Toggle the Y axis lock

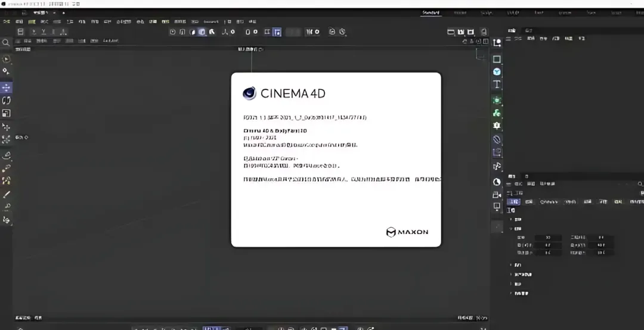click(44, 32)
